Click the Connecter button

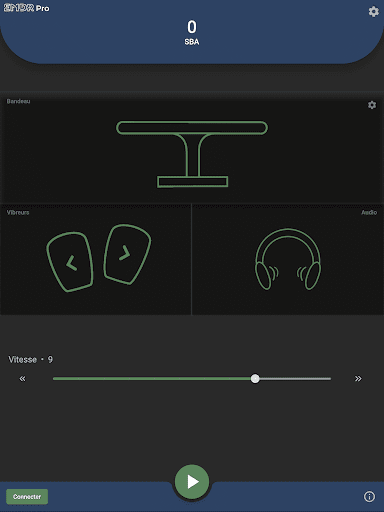point(27,497)
